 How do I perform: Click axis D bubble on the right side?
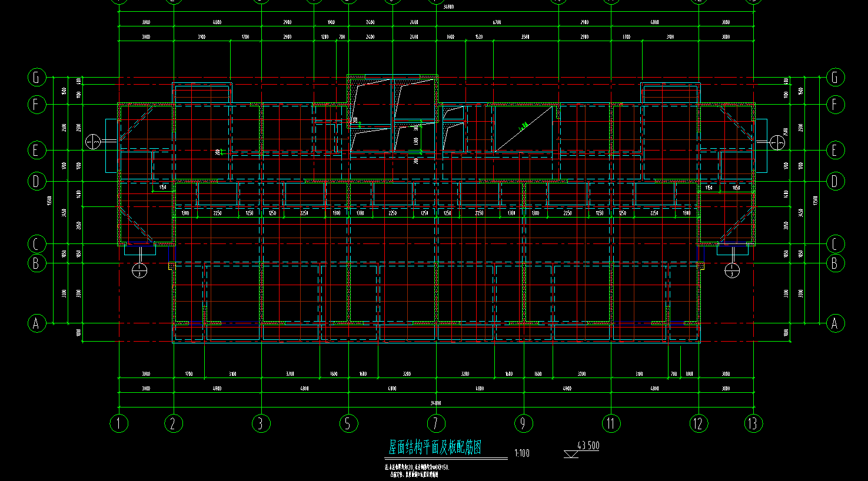point(834,181)
